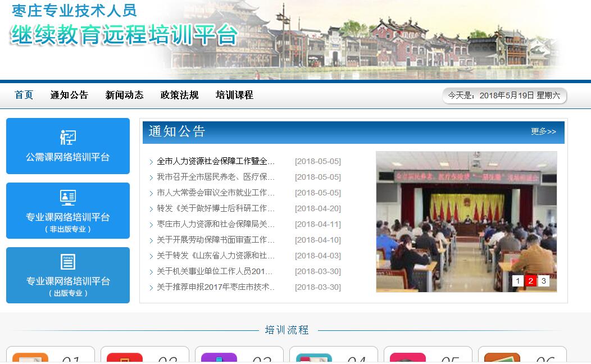Open 通知公告 navigation menu item
The height and width of the screenshot is (364, 591).
(x=69, y=95)
